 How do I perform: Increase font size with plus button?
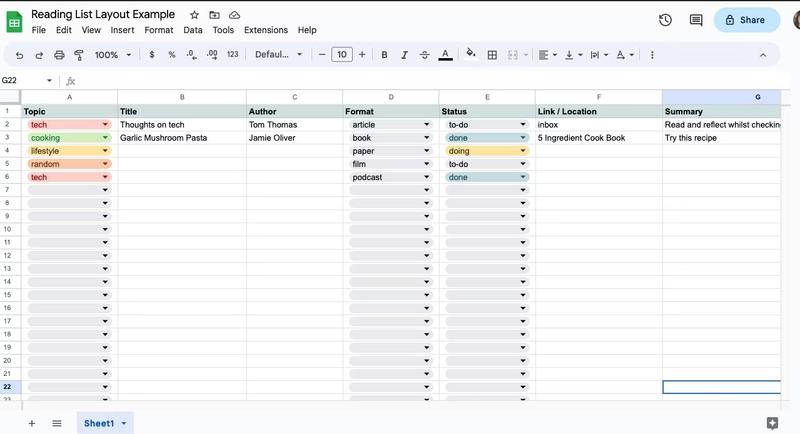[362, 55]
